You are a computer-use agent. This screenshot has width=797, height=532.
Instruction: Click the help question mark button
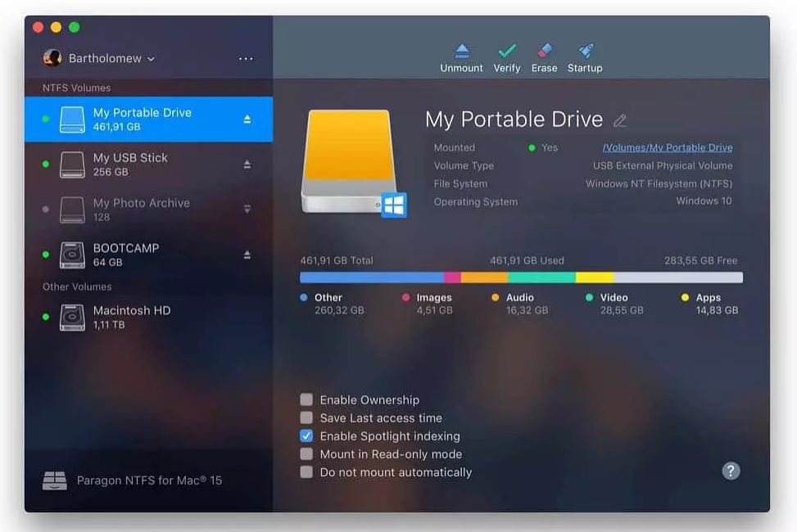(731, 471)
